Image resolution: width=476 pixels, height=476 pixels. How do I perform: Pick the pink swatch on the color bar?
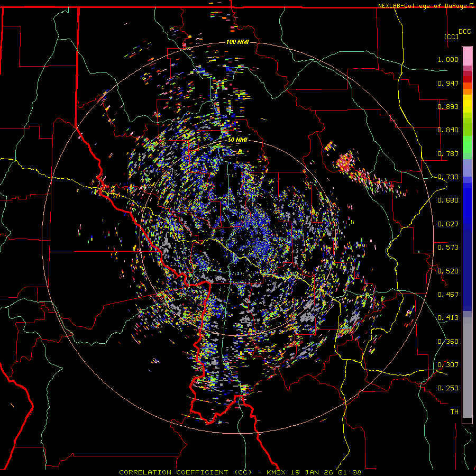click(x=467, y=56)
